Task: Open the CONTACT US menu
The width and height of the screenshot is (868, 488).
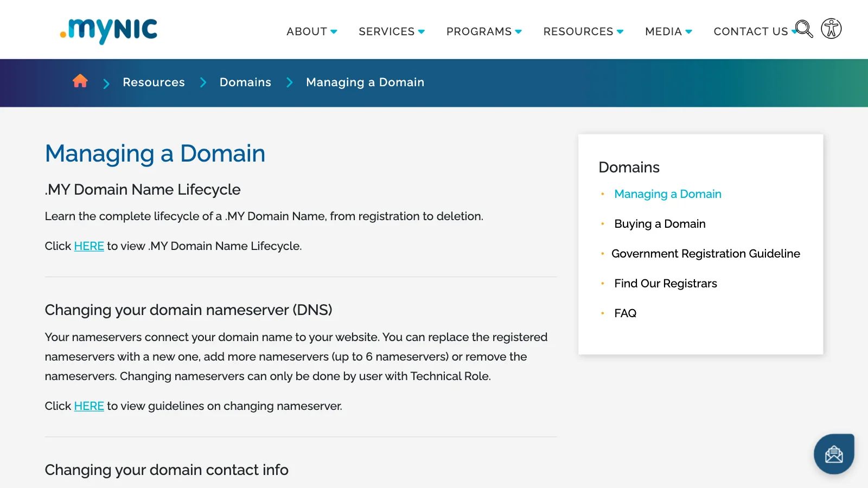Action: [751, 31]
